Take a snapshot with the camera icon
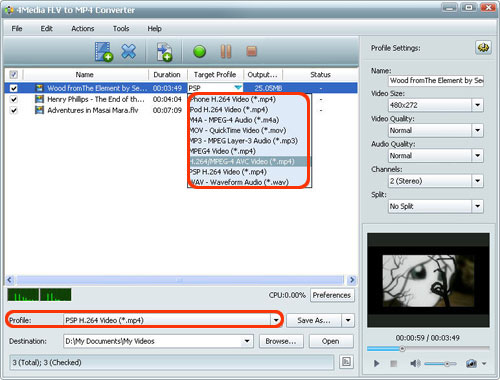This screenshot has height=380, width=500. pyautogui.click(x=471, y=363)
